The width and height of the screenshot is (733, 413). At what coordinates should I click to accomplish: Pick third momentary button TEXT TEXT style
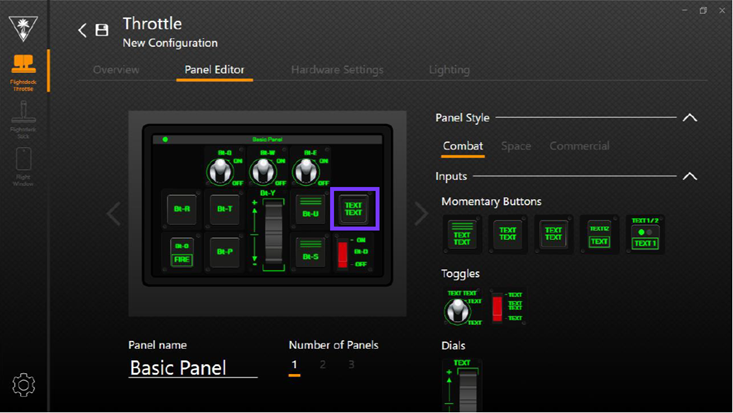553,234
